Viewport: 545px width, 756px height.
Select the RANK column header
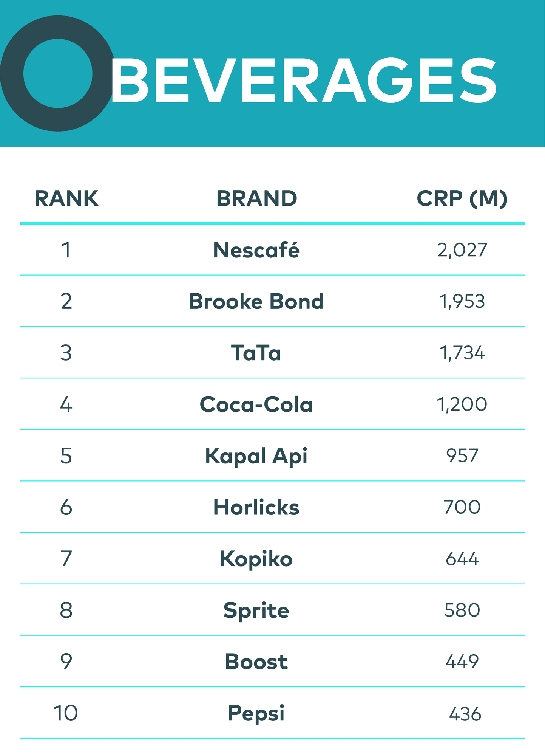coord(66,198)
